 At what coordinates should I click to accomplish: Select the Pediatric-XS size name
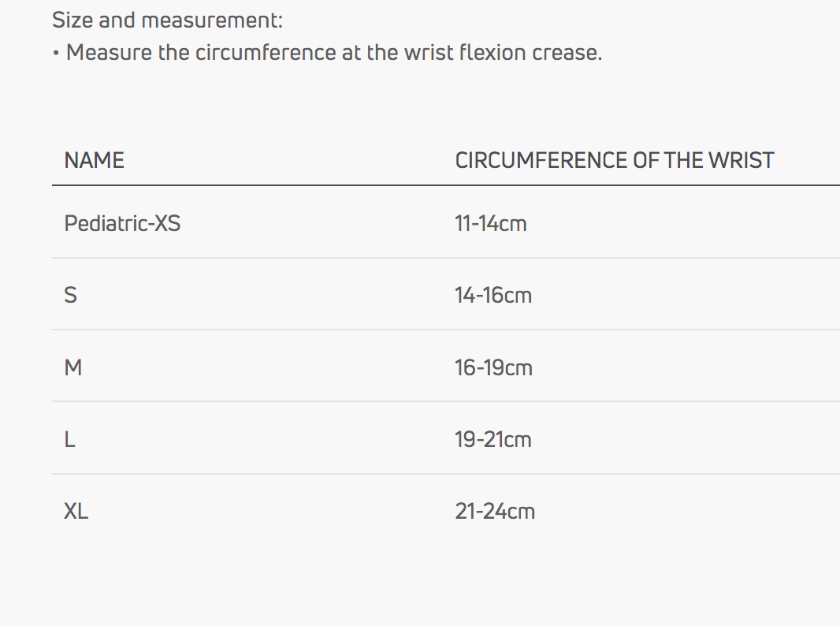coord(122,224)
